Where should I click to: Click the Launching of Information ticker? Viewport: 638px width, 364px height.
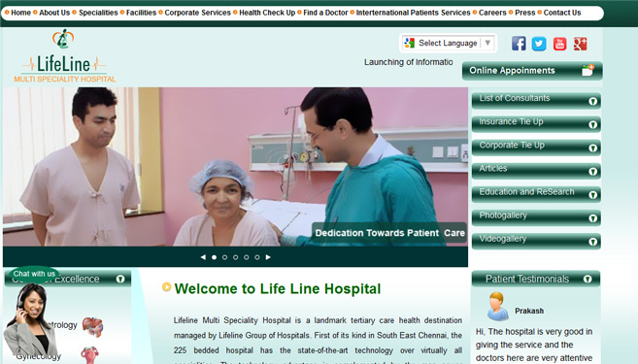(408, 62)
